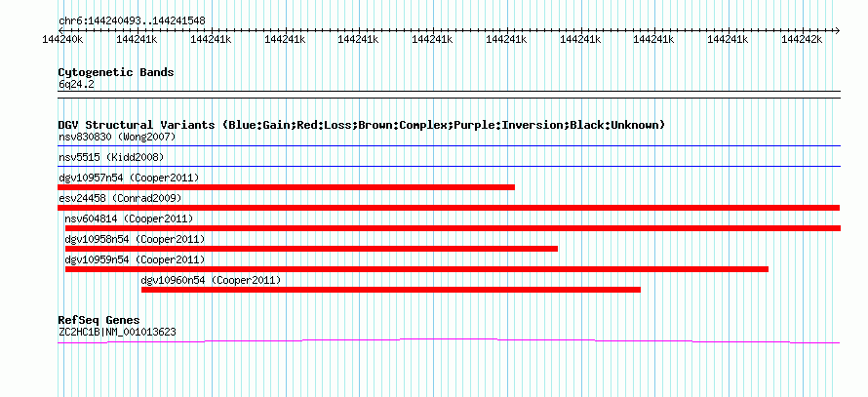Viewport: 868px width, 397px height.
Task: Select the RefSeq Genes track title
Action: 99,320
